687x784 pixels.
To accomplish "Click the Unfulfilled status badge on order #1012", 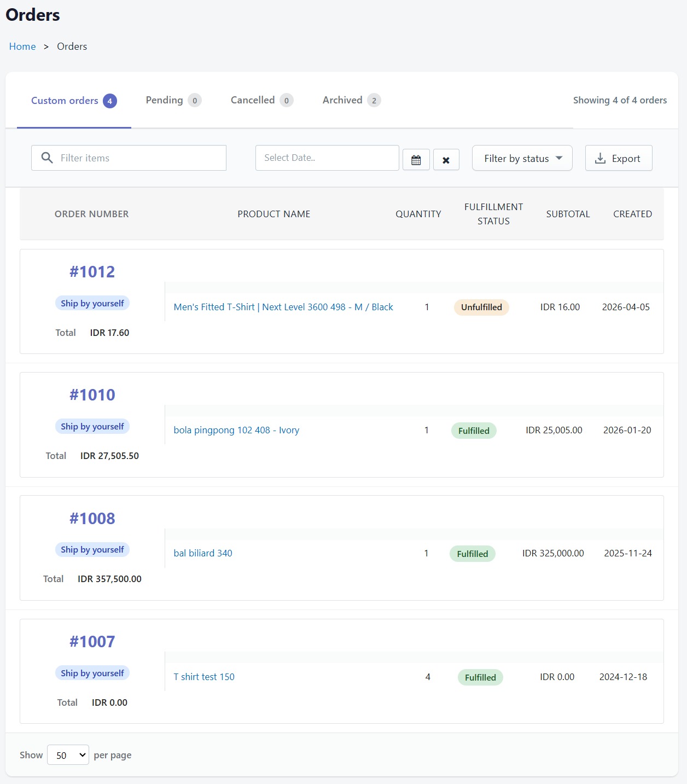I will coord(481,307).
